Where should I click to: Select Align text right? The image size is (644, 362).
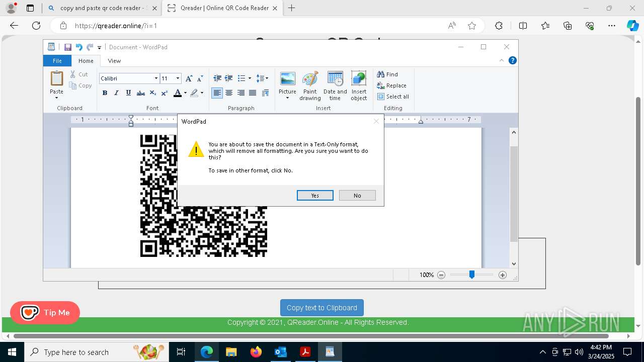coord(241,93)
